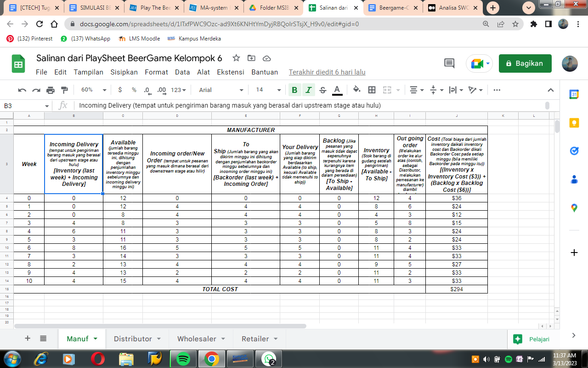Click the Undo arrow in toolbar

[22, 90]
